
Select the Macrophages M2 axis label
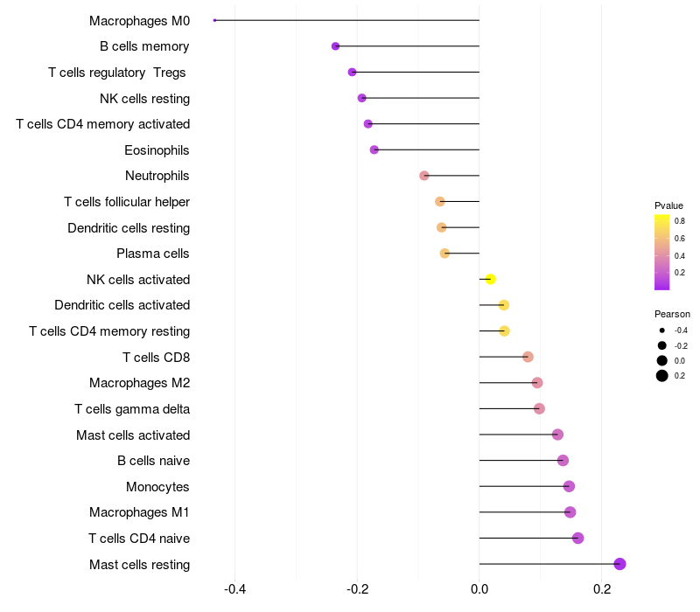click(x=140, y=383)
